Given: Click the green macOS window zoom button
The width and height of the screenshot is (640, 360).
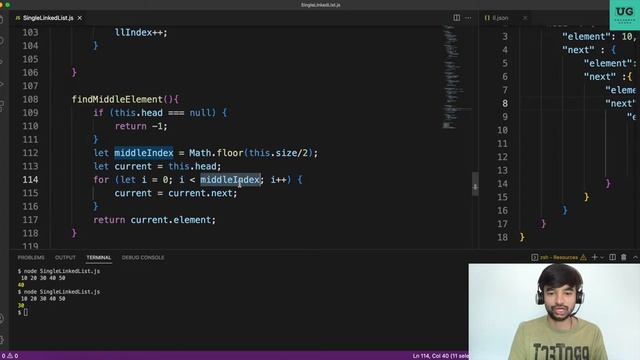Looking at the screenshot, I should pyautogui.click(x=8, y=5).
